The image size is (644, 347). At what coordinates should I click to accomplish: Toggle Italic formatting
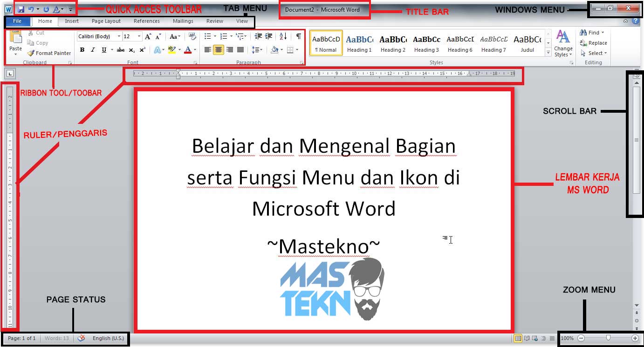pos(93,49)
